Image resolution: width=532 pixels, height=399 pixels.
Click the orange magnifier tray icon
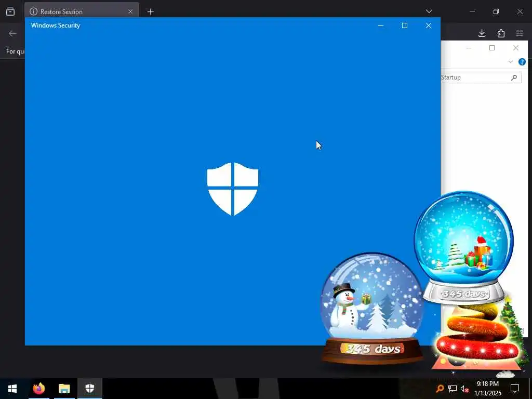[440, 389]
